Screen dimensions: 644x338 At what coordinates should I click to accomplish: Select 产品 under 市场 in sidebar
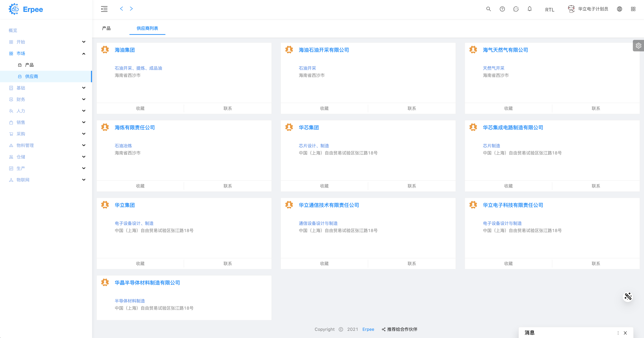coord(29,65)
